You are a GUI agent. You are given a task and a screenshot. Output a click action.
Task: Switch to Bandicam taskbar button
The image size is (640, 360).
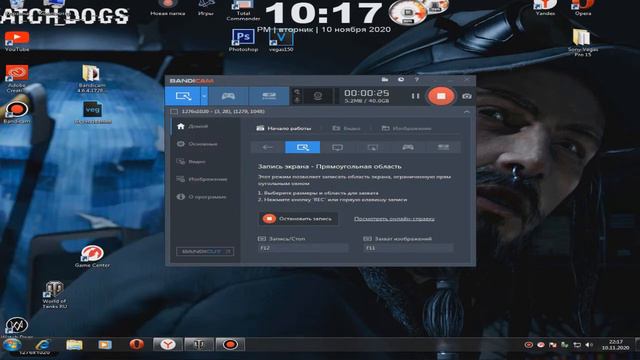pos(230,344)
